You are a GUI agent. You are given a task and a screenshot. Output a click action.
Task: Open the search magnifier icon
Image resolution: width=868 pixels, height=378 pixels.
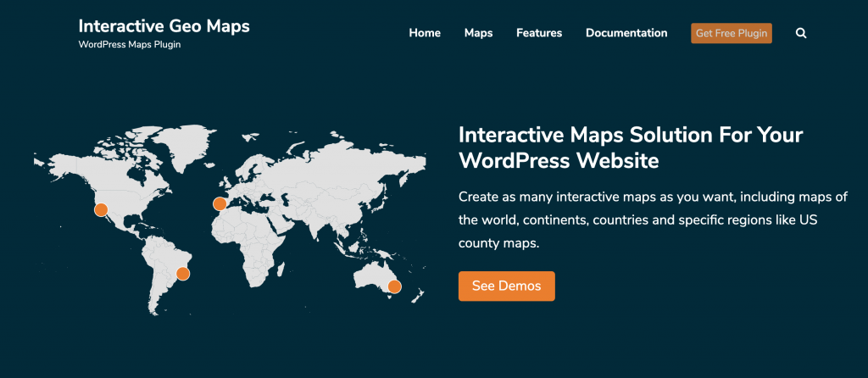point(801,33)
